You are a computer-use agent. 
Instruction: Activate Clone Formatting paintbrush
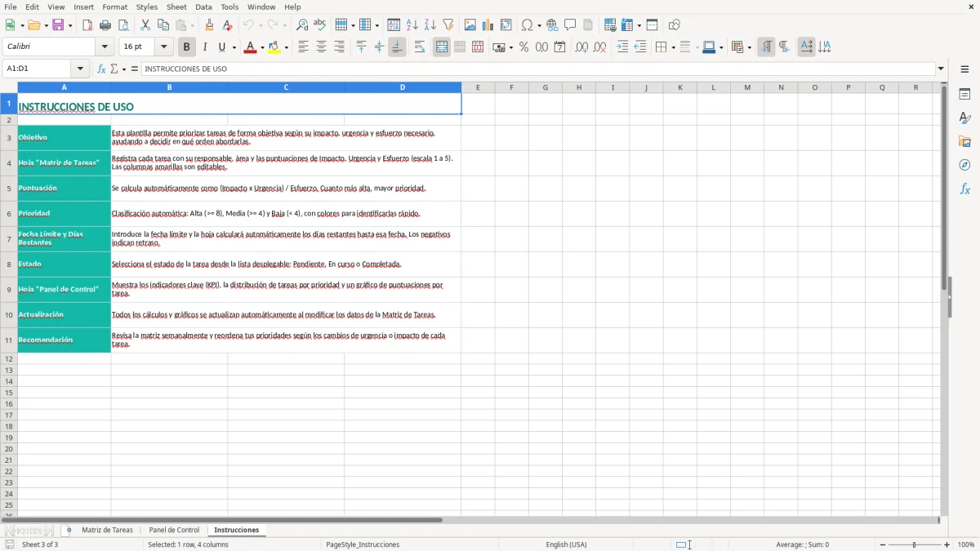210,25
